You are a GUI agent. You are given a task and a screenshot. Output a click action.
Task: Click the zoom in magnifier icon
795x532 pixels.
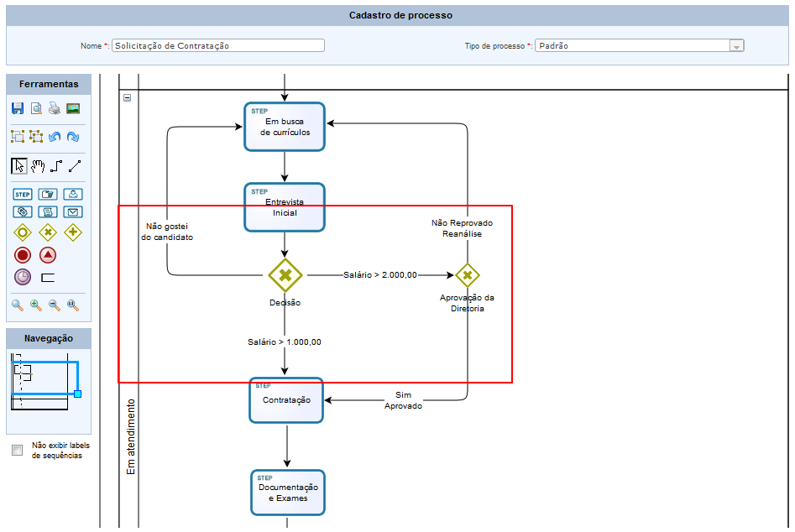(x=36, y=305)
